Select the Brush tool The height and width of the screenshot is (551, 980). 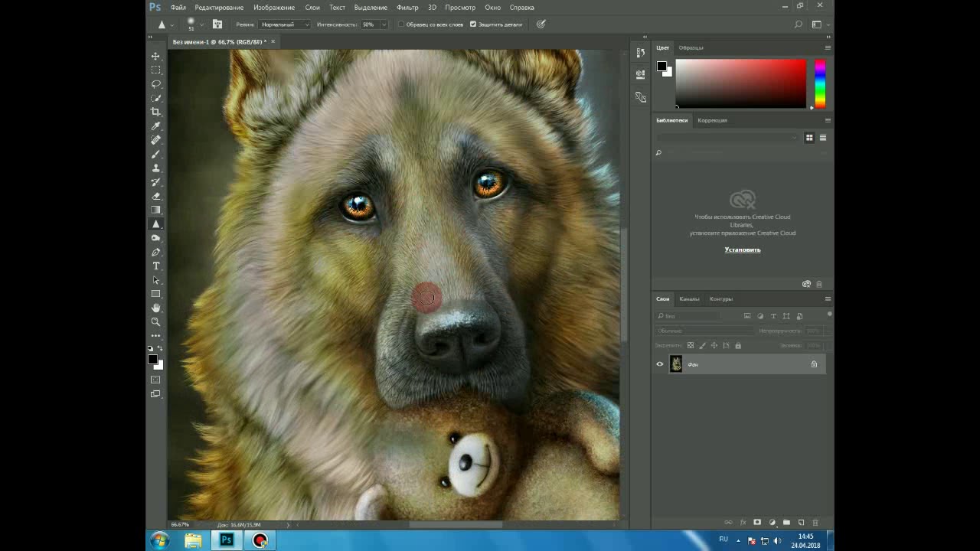click(x=155, y=154)
